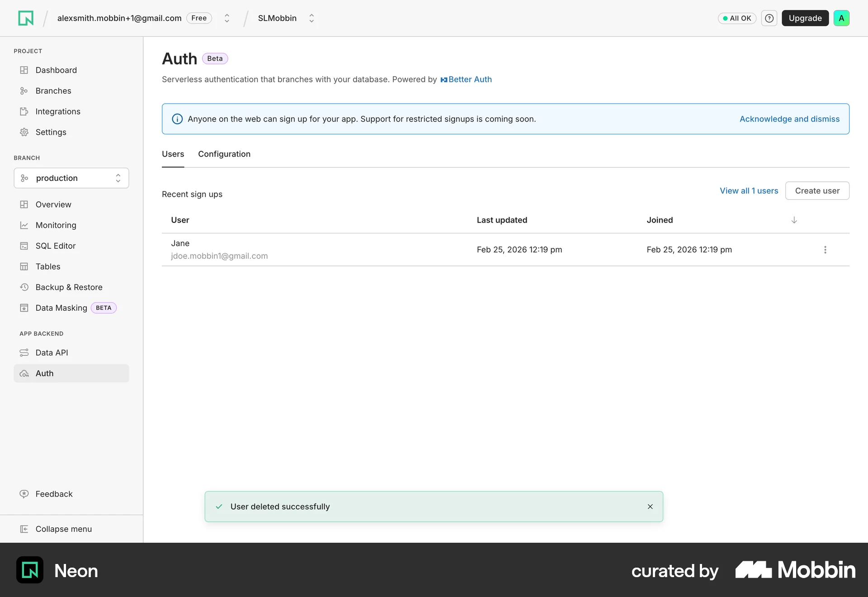
Task: Click the Dashboard grid icon
Action: (24, 70)
